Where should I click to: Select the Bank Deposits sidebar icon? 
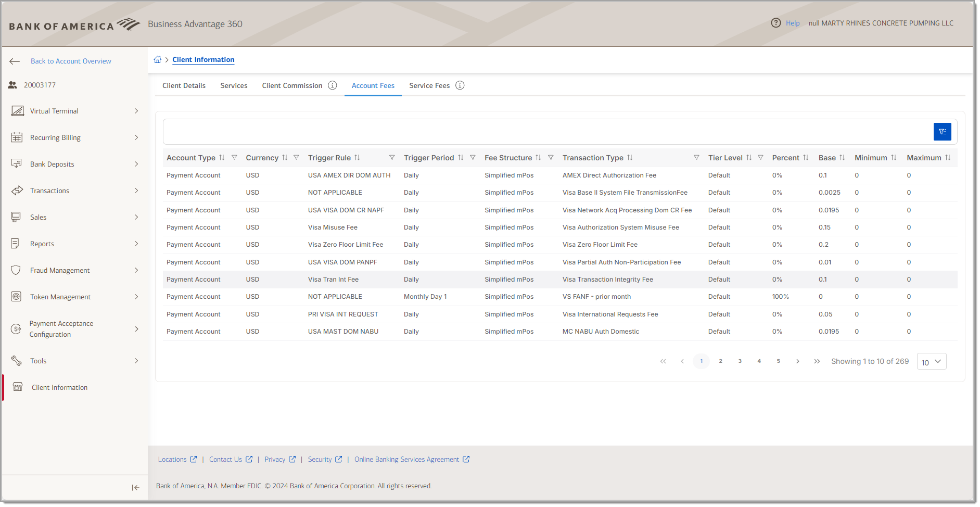[17, 163]
